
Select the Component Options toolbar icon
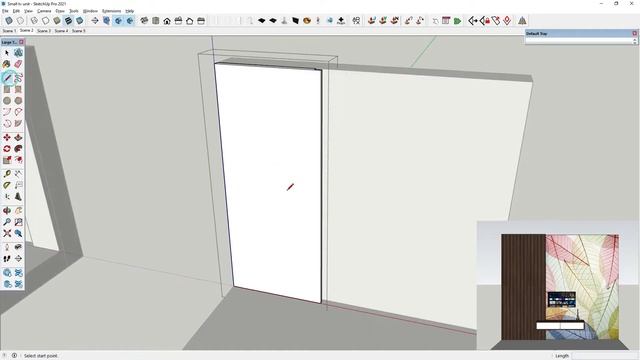point(446,20)
